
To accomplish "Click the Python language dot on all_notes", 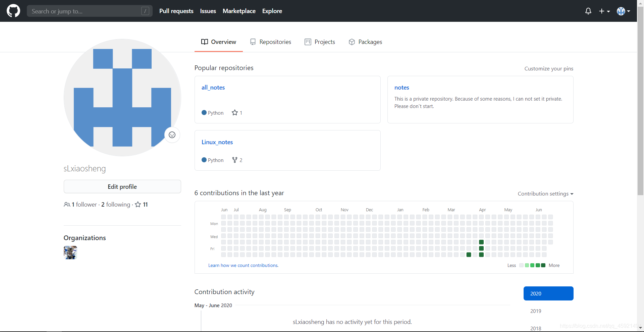I will [204, 113].
